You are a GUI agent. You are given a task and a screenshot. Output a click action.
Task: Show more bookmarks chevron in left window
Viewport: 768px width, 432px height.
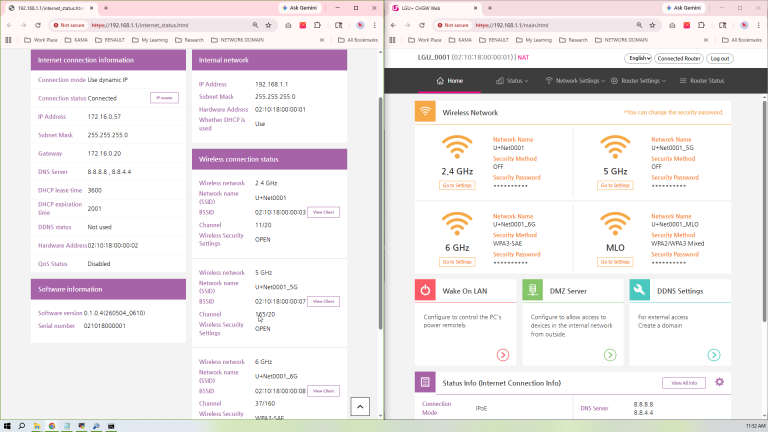pos(322,40)
